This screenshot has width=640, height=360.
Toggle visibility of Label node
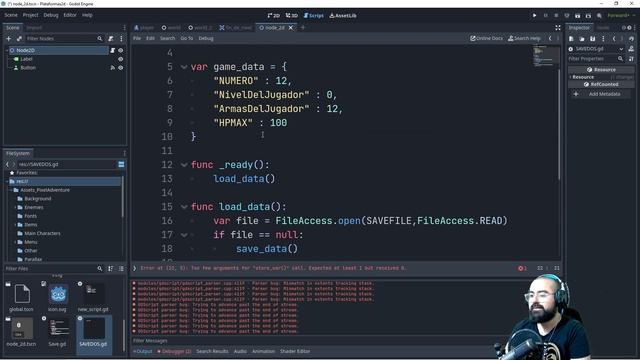pyautogui.click(x=120, y=59)
